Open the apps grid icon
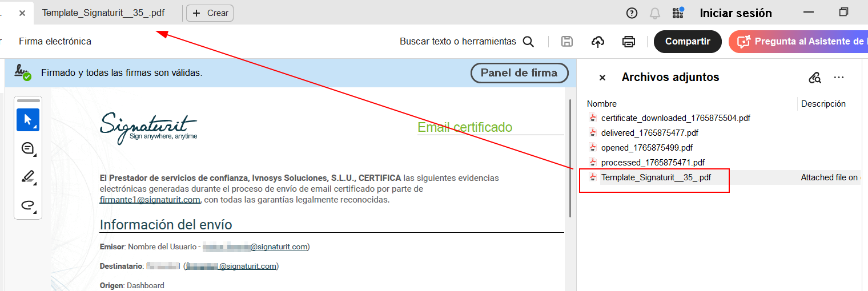The height and width of the screenshot is (291, 868). tap(678, 13)
